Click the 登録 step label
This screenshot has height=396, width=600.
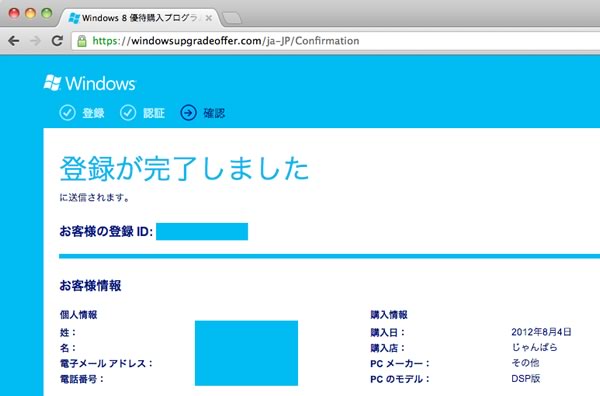[x=93, y=113]
